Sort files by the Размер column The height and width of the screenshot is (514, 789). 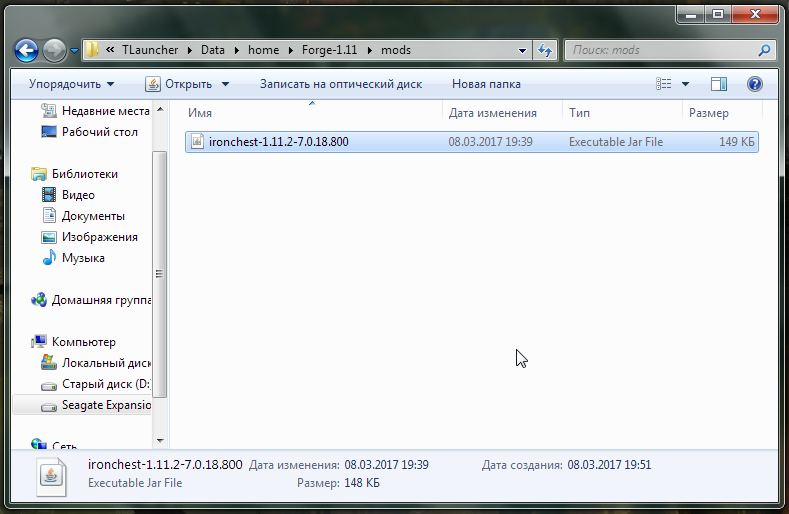click(723, 113)
